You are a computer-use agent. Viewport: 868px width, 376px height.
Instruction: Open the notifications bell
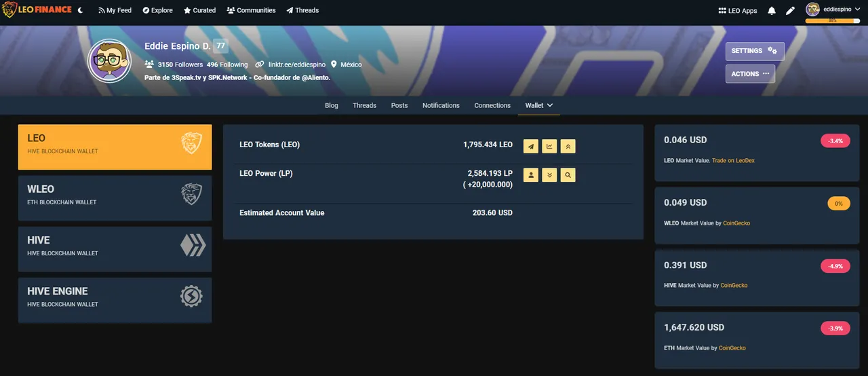coord(772,11)
